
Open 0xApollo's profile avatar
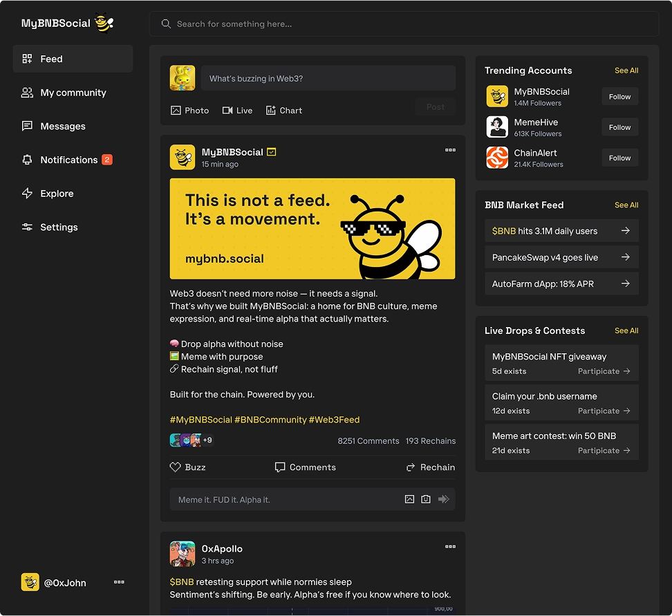pyautogui.click(x=182, y=554)
